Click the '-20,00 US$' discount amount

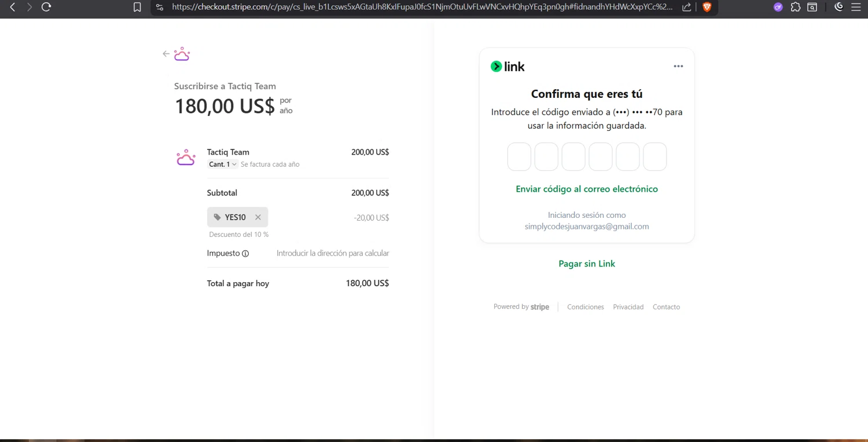[372, 218]
